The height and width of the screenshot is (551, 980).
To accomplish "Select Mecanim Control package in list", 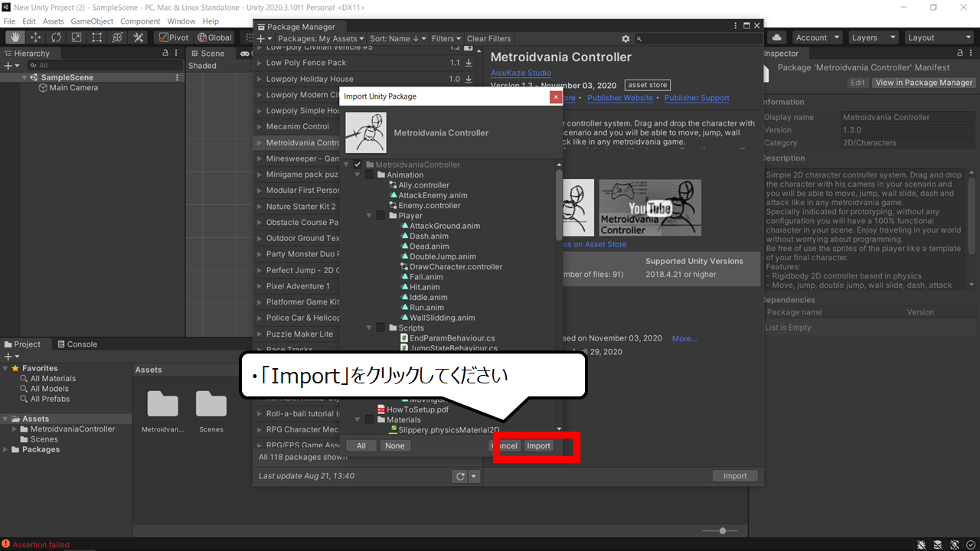I will point(297,127).
